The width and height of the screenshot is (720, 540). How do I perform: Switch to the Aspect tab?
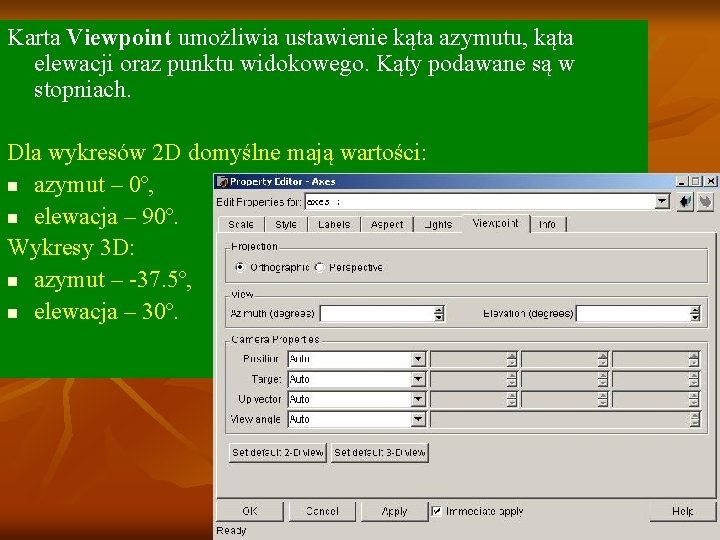(387, 225)
